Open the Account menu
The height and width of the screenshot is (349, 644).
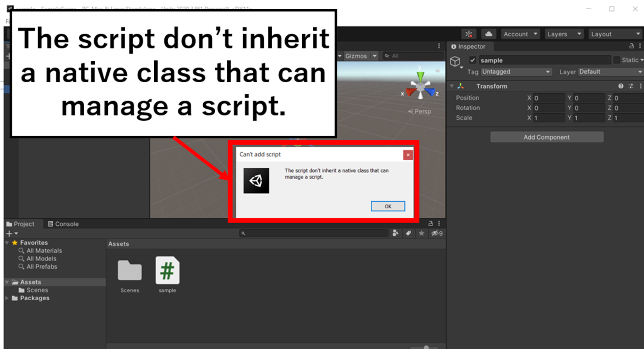click(520, 34)
